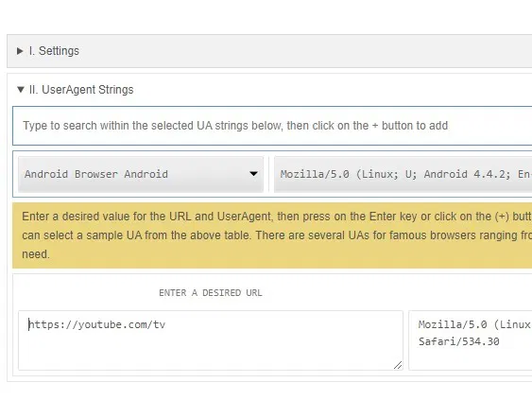Open the Android Browser Android dropdown
Image resolution: width=532 pixels, height=400 pixels.
pos(141,174)
